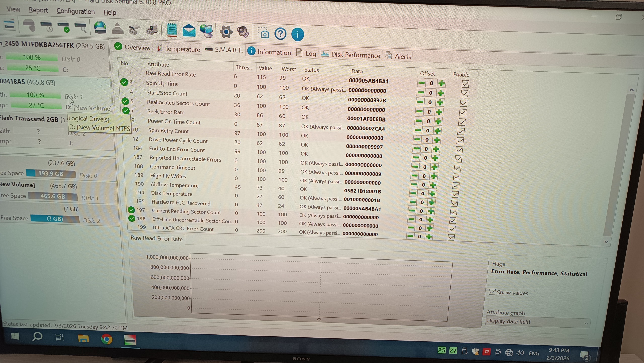The image size is (644, 363).
Task: Click the envelope email icon in toolbar
Action: [x=189, y=31]
